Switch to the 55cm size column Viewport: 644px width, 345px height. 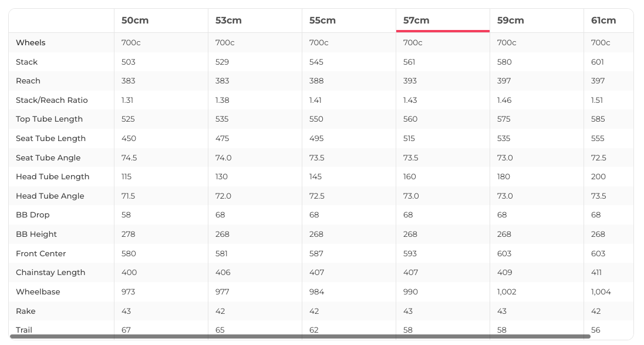click(322, 21)
